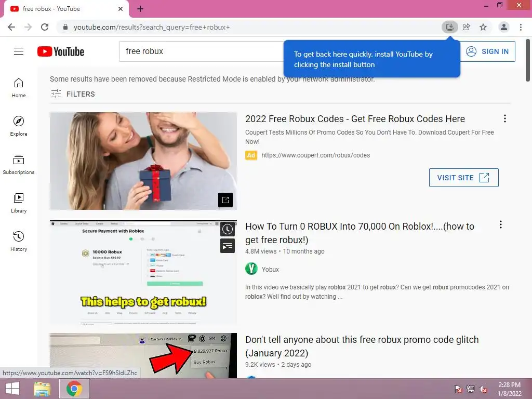Open File Explorer from the taskbar

coord(42,389)
